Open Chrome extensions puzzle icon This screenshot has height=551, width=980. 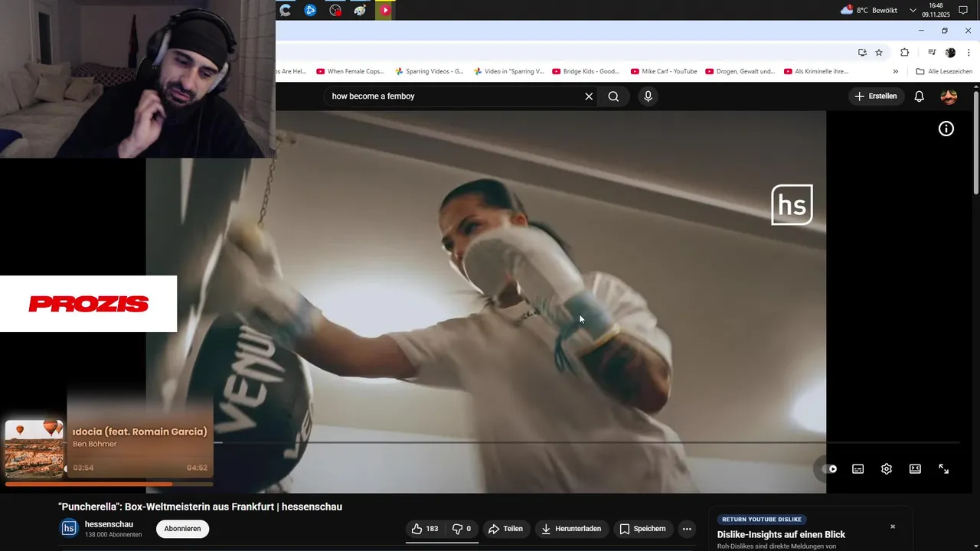click(905, 52)
